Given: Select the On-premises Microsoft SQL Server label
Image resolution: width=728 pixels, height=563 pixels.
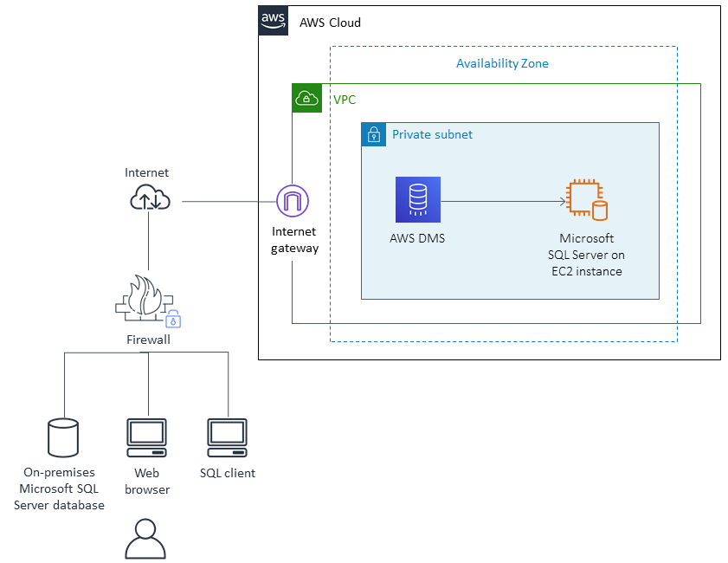Looking at the screenshot, I should [58, 489].
